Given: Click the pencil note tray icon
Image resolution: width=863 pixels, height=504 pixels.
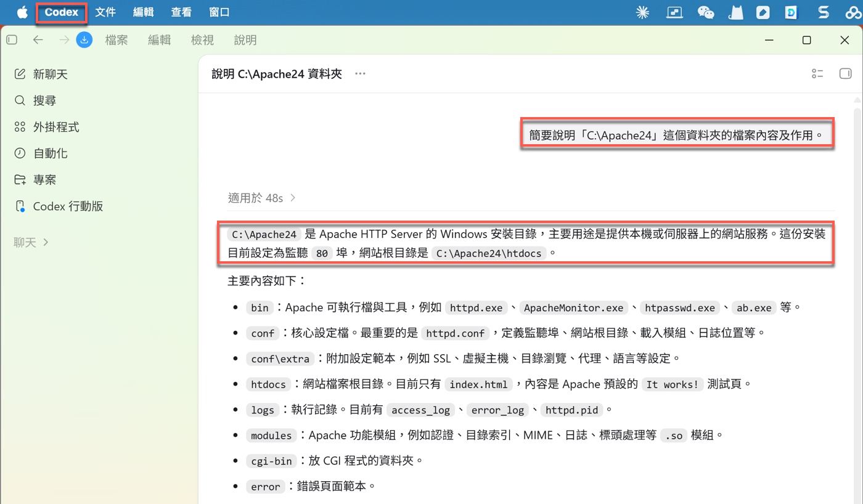Looking at the screenshot, I should point(763,12).
